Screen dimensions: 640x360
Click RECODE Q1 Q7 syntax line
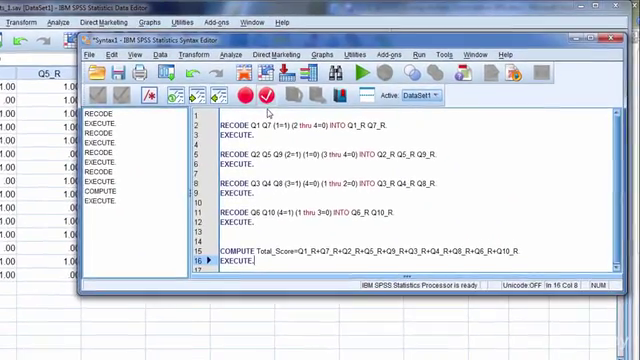(303, 126)
